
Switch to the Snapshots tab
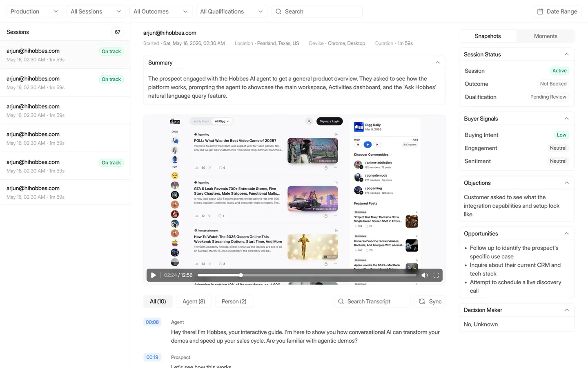488,36
